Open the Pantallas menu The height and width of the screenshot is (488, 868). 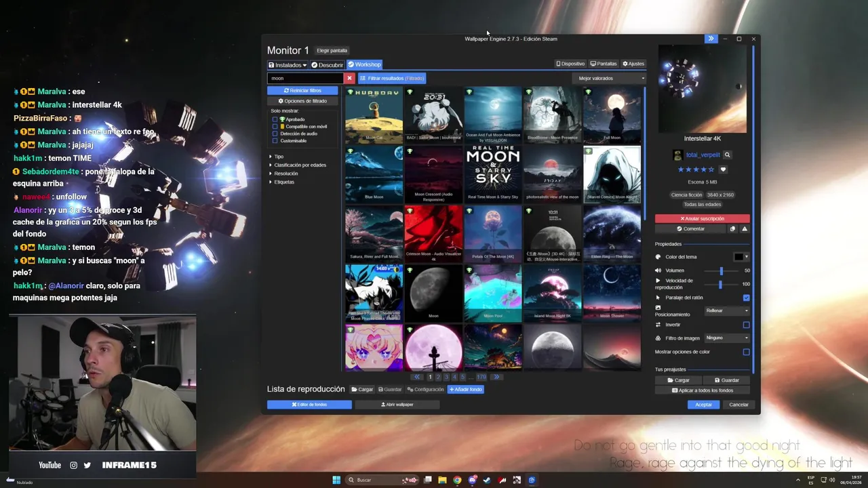click(604, 64)
